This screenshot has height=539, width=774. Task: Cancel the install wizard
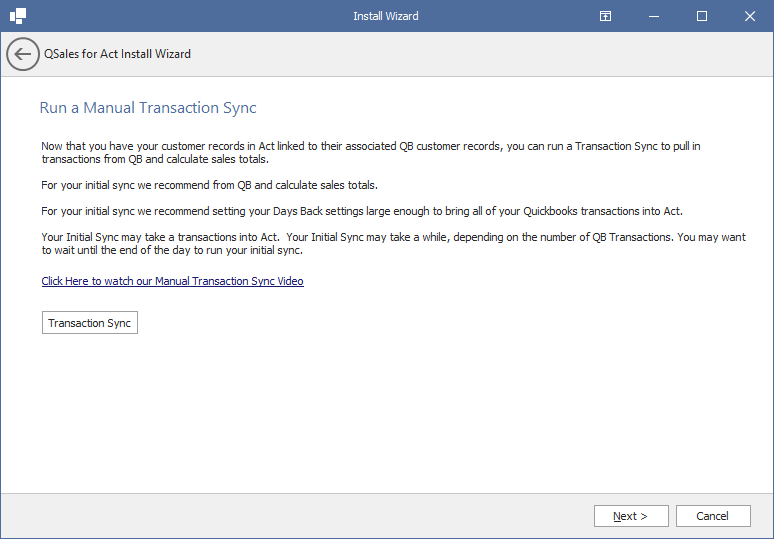point(713,516)
